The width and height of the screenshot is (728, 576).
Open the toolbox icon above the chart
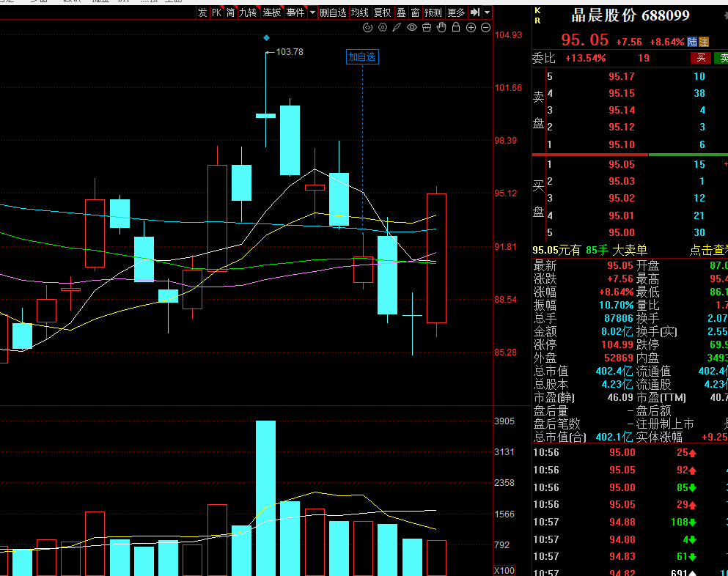427,27
